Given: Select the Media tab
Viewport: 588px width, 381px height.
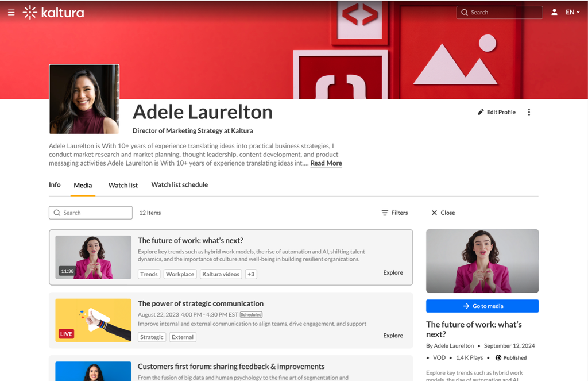Looking at the screenshot, I should tap(83, 186).
